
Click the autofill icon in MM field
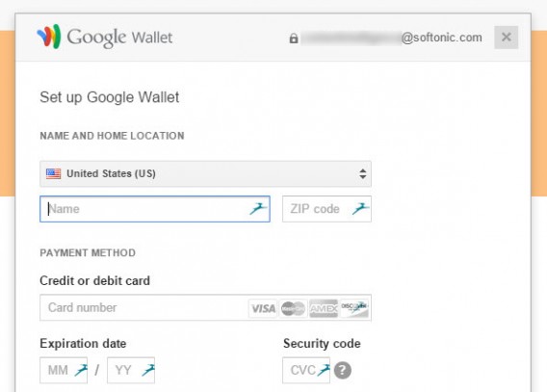[81, 370]
